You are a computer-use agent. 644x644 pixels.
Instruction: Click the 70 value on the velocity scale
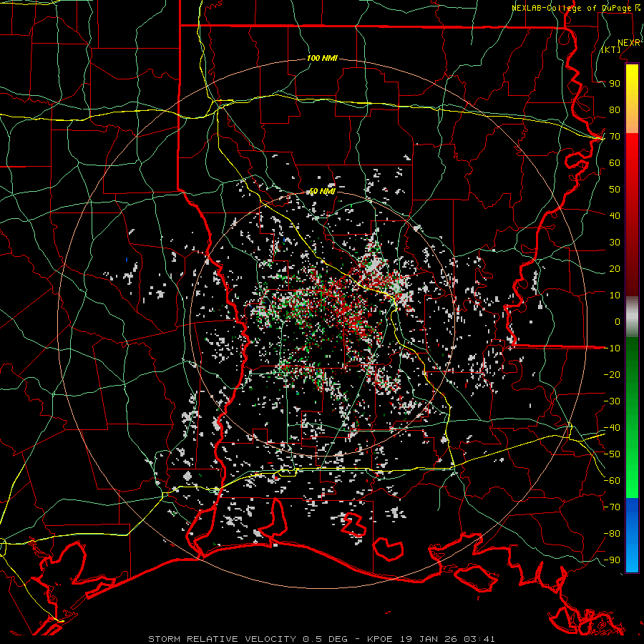(x=615, y=137)
